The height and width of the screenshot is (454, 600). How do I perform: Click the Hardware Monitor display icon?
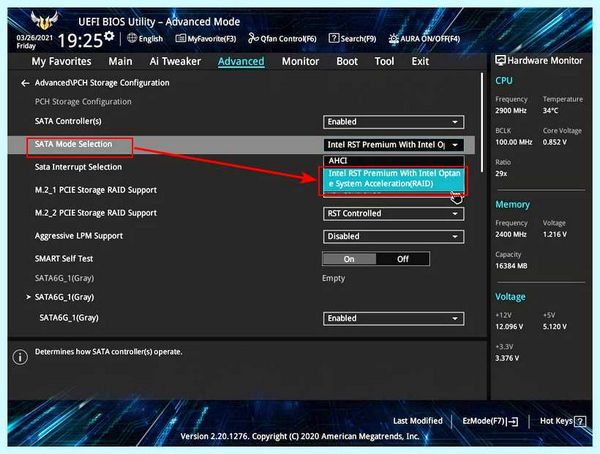tap(500, 60)
